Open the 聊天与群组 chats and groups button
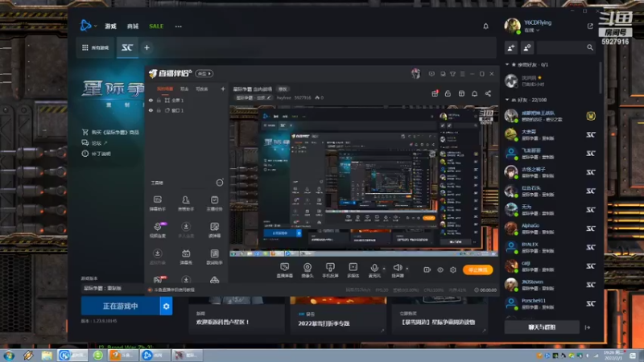 (x=542, y=327)
